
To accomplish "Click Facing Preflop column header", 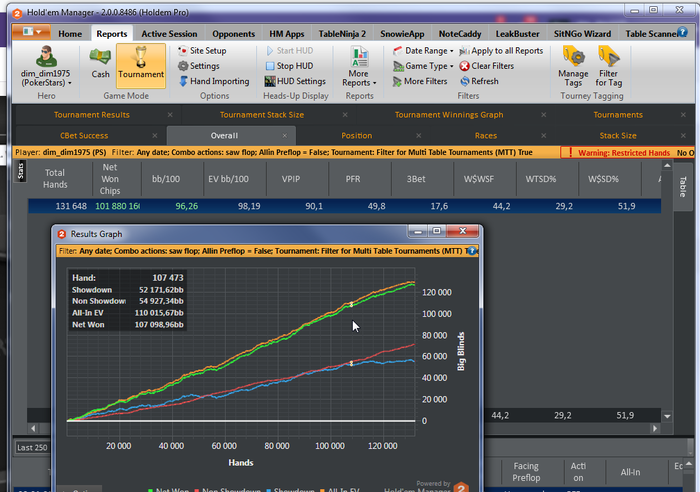I will (526, 471).
